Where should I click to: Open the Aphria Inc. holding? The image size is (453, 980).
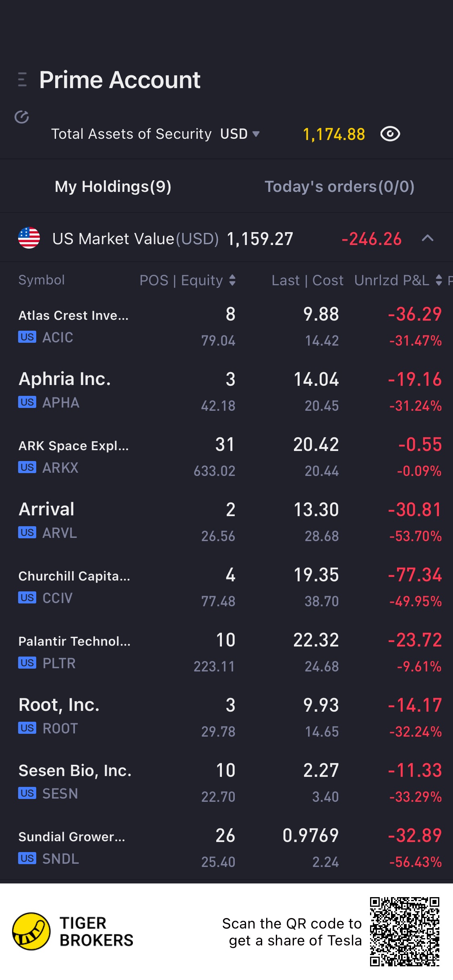click(x=226, y=391)
